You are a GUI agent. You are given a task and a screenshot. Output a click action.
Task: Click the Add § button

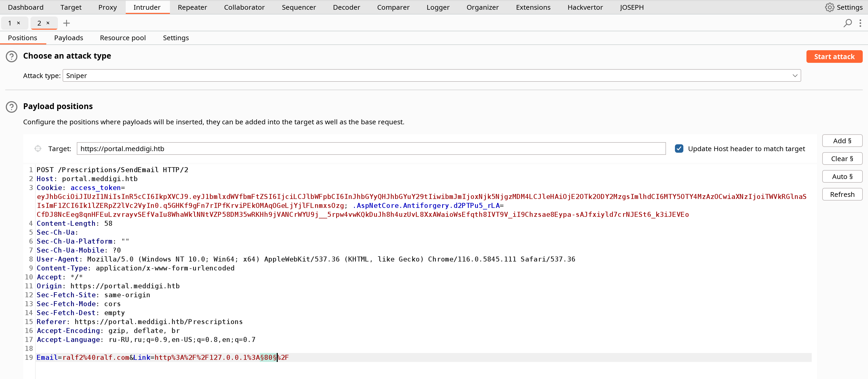(x=842, y=141)
